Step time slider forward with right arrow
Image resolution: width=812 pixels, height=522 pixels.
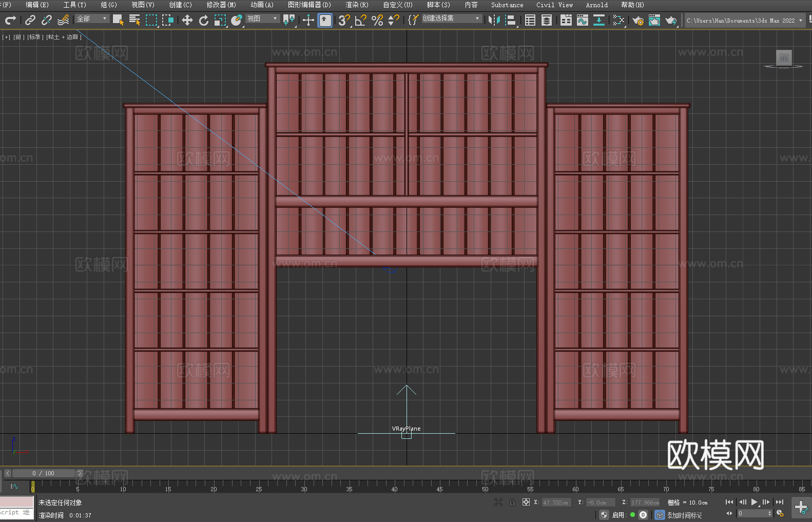[x=80, y=473]
